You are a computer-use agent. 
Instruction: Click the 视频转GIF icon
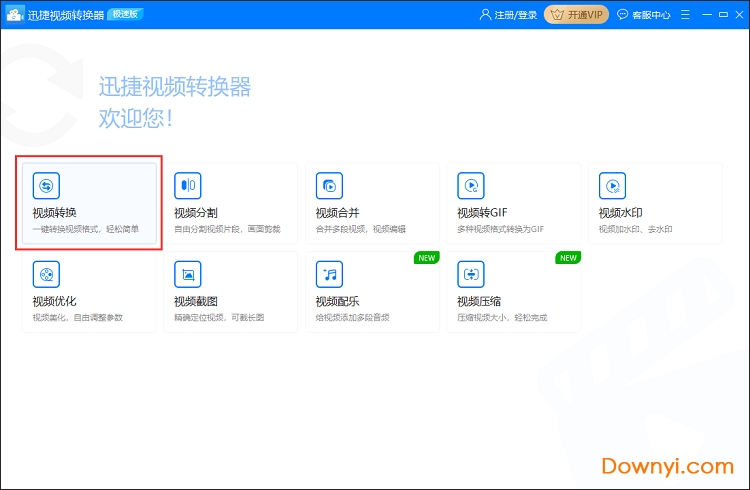point(471,186)
